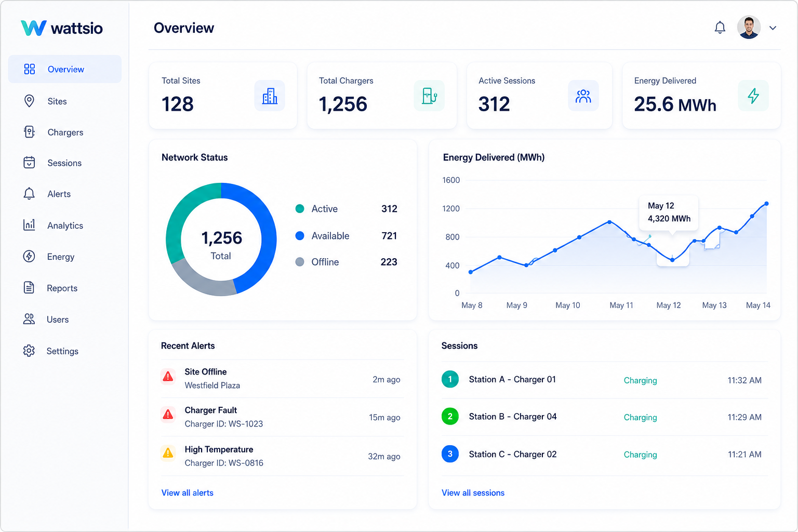798x532 pixels.
Task: Click Station C - Charger 02 text
Action: point(513,454)
